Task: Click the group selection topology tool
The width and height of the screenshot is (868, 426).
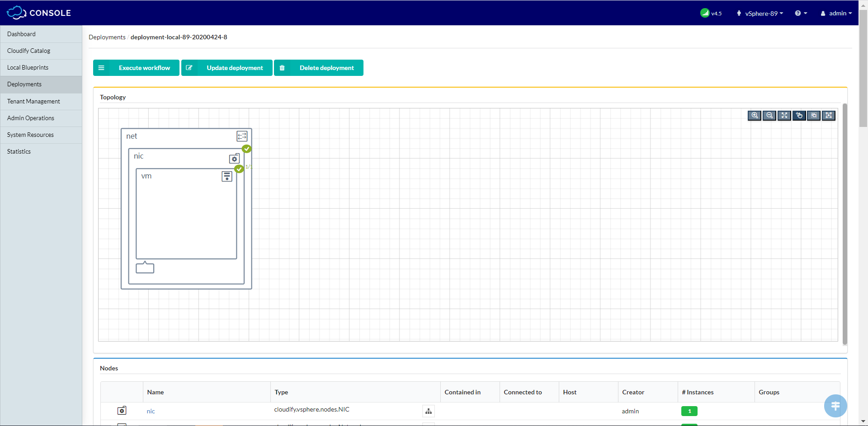Action: point(814,116)
